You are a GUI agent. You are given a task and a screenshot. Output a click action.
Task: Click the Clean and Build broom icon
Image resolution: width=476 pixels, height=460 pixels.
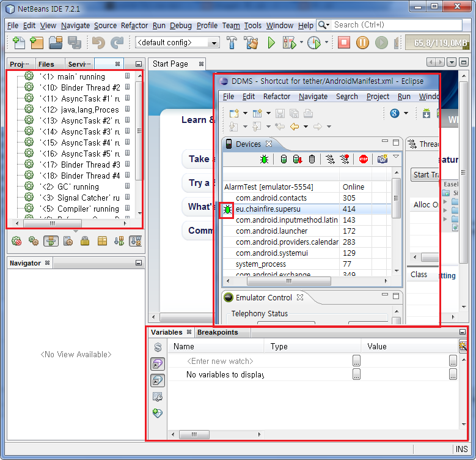tap(252, 43)
